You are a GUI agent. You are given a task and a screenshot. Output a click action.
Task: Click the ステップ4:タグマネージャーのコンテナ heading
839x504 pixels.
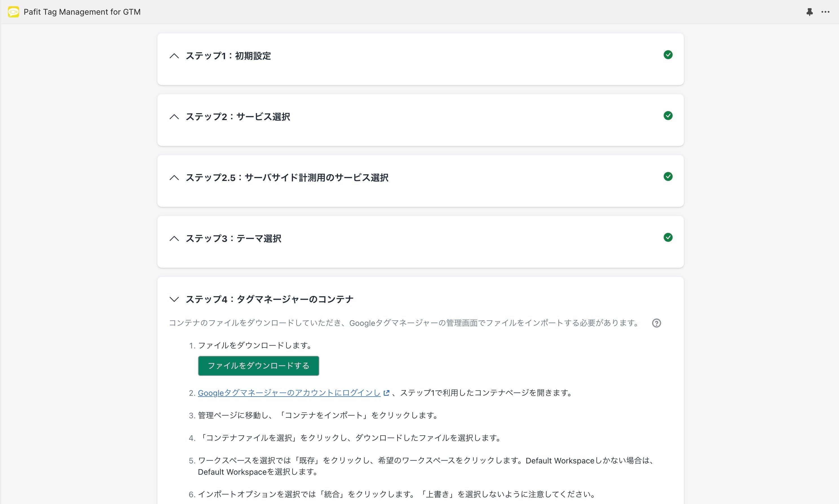269,299
